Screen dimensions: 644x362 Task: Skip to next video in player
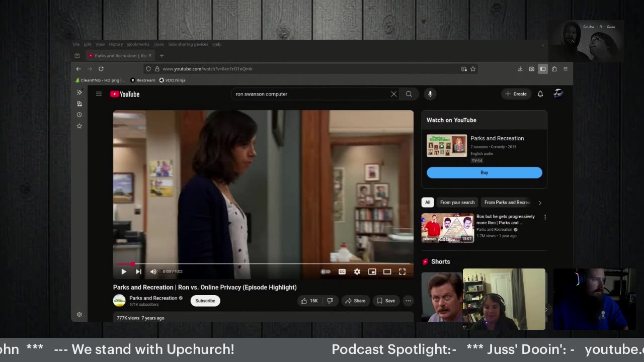[x=138, y=271]
